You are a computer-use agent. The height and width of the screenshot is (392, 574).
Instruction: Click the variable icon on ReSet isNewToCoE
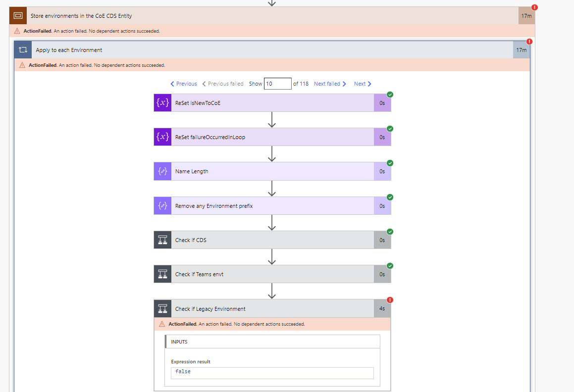pos(162,103)
